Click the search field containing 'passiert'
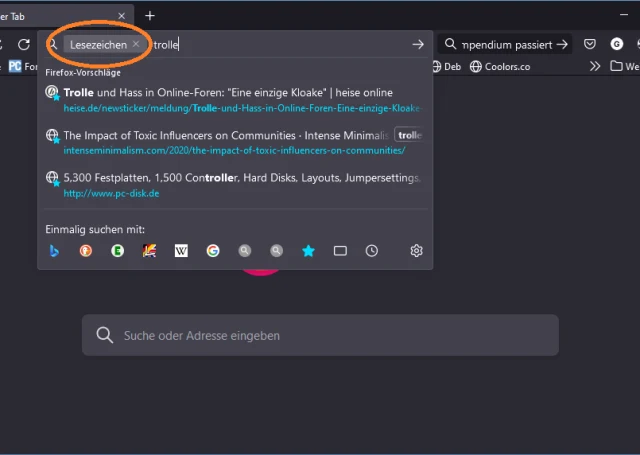640x455 pixels. point(507,44)
